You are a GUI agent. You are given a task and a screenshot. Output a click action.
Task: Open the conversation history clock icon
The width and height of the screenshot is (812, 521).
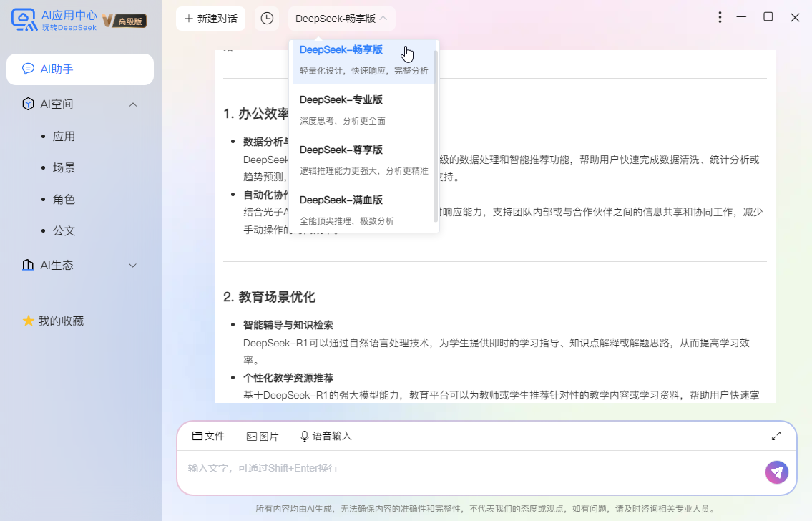coord(267,18)
